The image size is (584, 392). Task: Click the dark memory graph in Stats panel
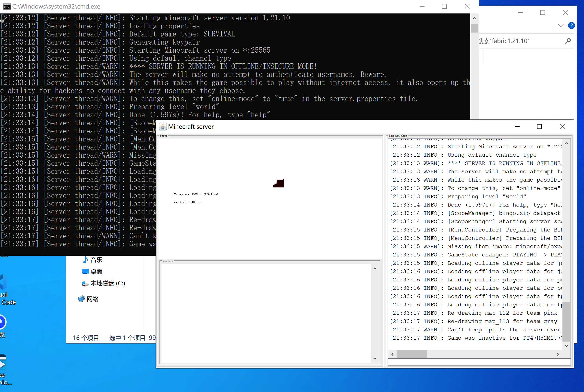278,183
